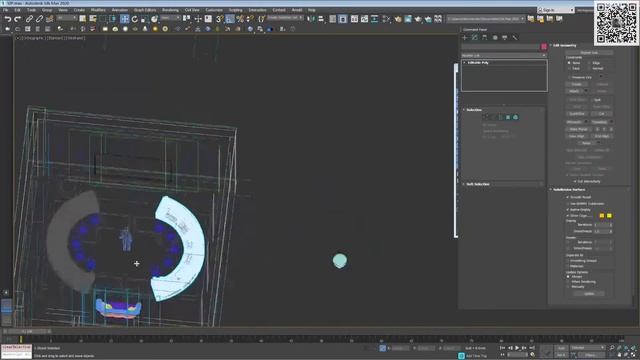Screen dimensions: 640x360
Task: Select the Bind to Space Warp tool
Action: (x=50, y=19)
